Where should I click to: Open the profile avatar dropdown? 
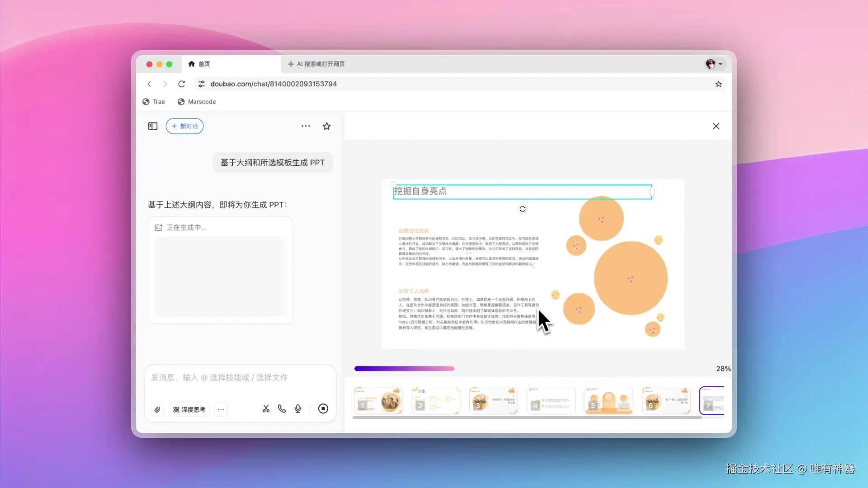pos(714,64)
